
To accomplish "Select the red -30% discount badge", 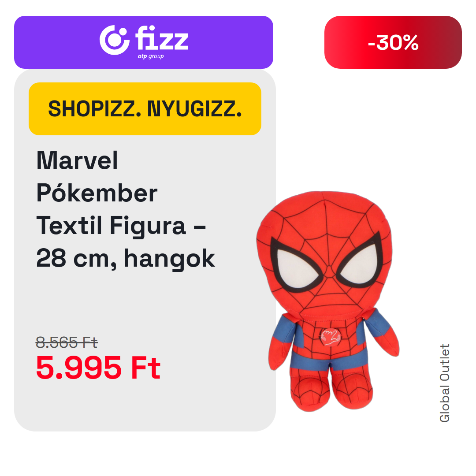I will pos(393,42).
